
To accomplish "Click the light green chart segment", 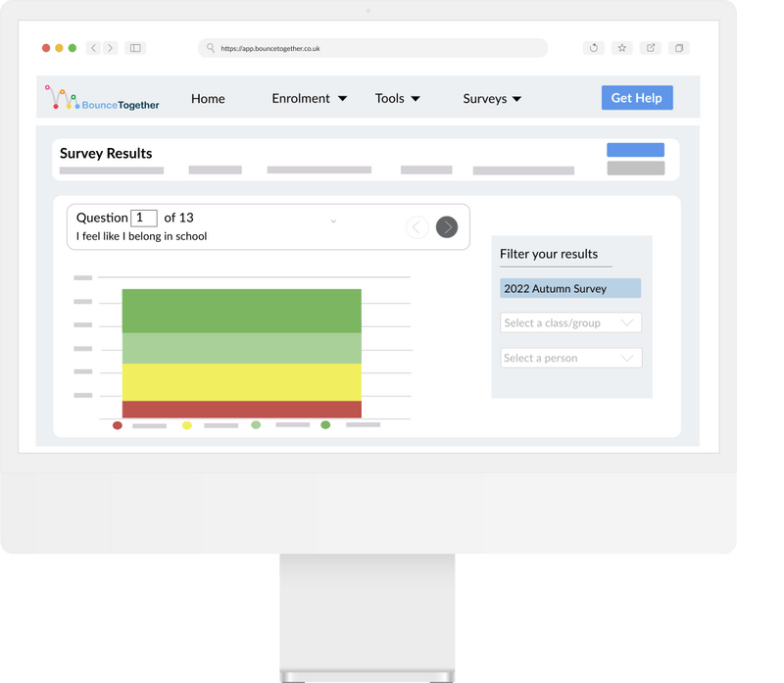I will [x=242, y=348].
